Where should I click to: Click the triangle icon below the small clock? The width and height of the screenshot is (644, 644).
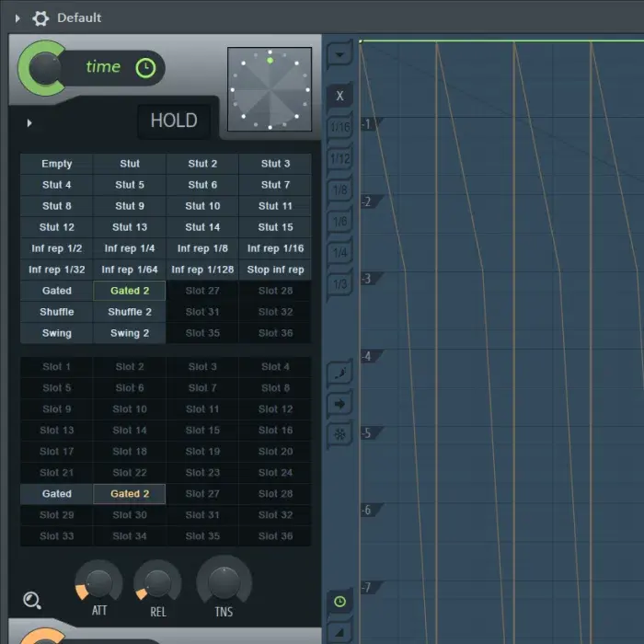[339, 633]
